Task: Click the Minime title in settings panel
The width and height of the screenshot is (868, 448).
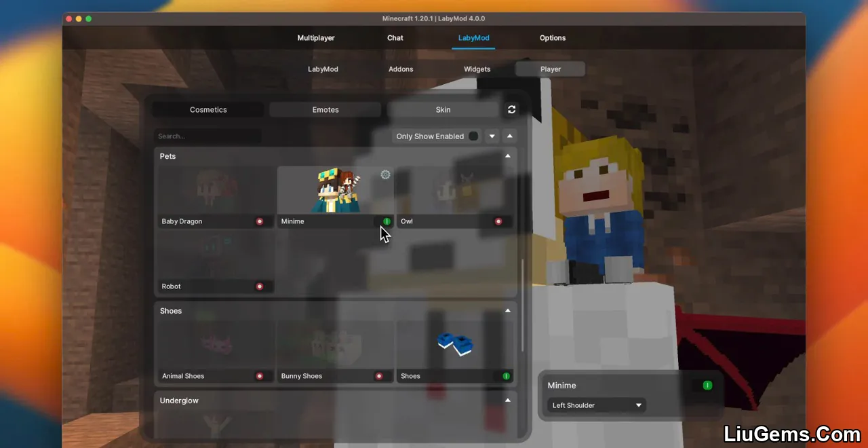Action: coord(561,386)
